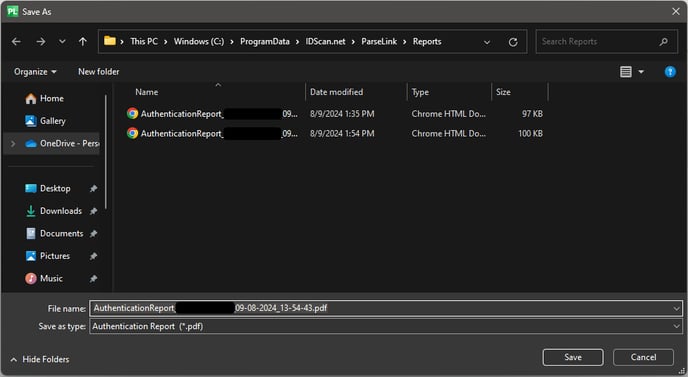Screen dimensions: 688x377
Task: Open the Organize menu
Action: [x=35, y=72]
